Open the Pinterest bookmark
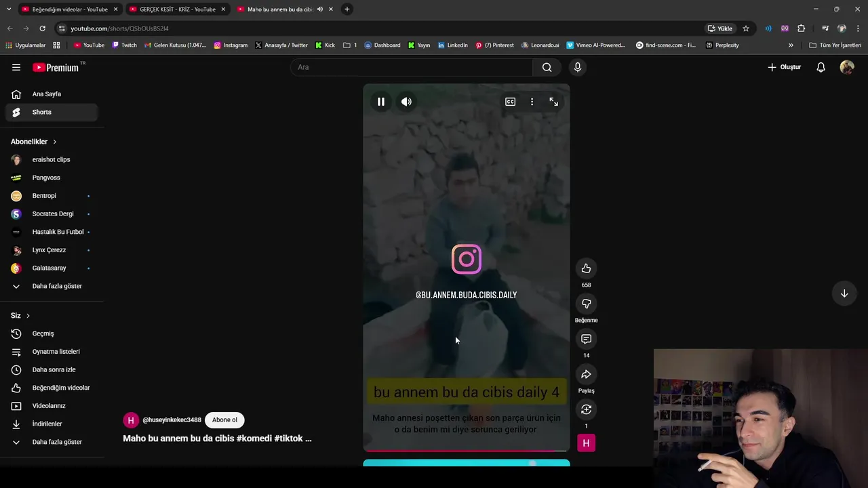 [494, 45]
